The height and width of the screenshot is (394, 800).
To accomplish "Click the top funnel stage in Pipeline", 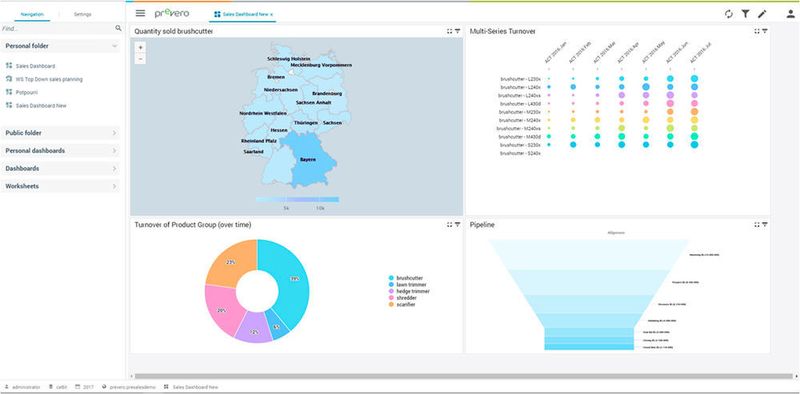I will [x=589, y=254].
